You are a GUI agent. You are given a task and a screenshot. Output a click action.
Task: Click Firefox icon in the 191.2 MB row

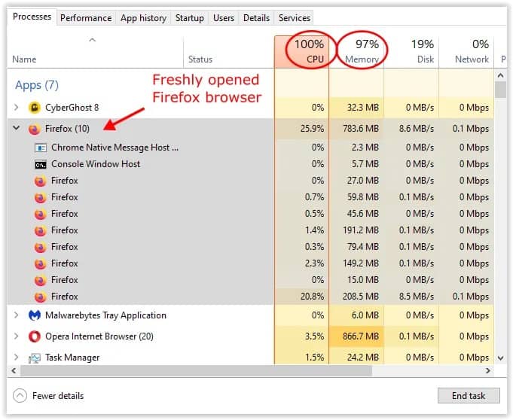(x=40, y=231)
